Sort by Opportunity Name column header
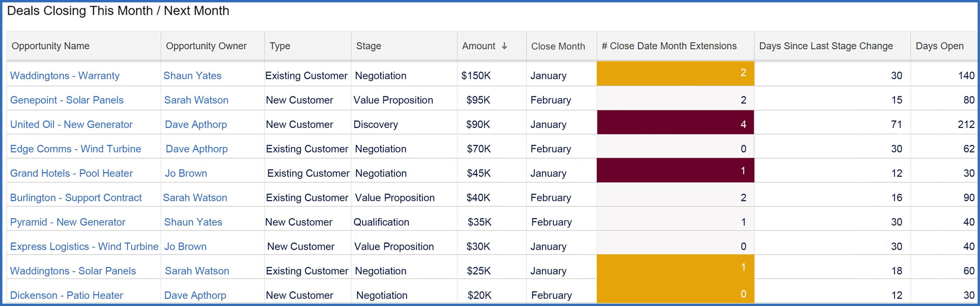Image resolution: width=980 pixels, height=306 pixels. [50, 46]
